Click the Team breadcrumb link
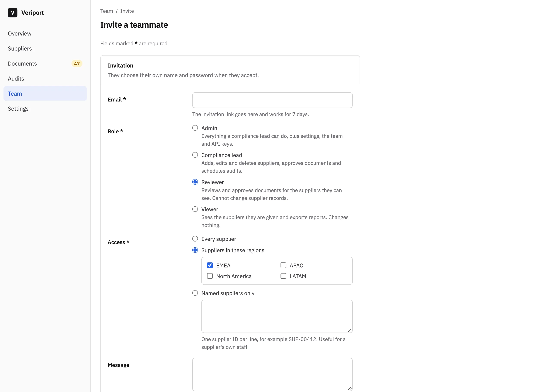 [x=107, y=11]
